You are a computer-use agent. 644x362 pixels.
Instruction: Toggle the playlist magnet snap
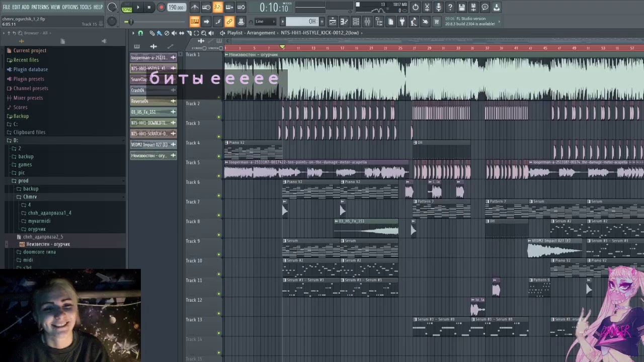pos(140,33)
